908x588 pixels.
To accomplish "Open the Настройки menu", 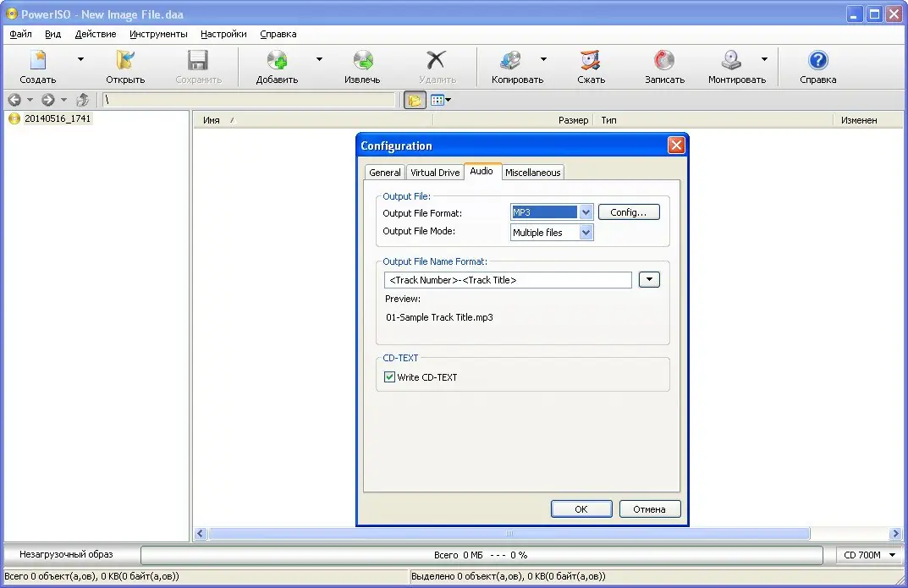I will point(223,34).
